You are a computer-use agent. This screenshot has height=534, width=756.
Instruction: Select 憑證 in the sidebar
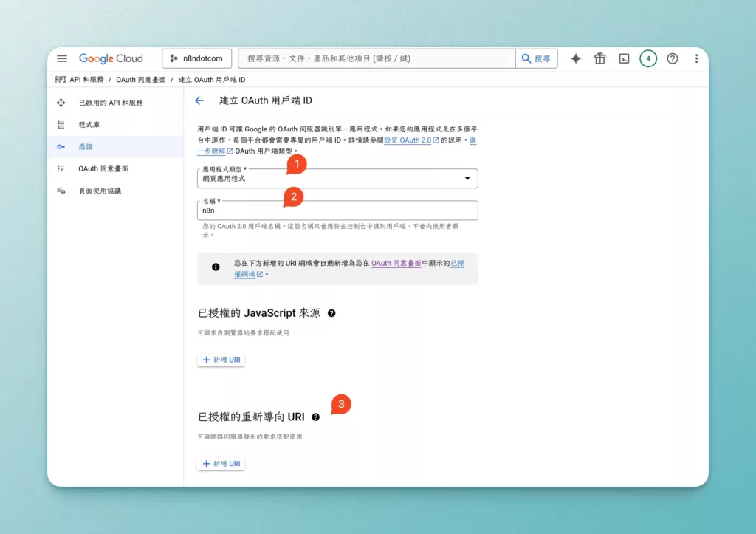[x=115, y=147]
